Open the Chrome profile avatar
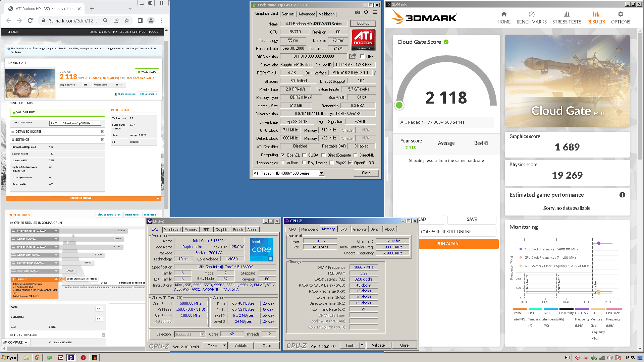 [151, 20]
